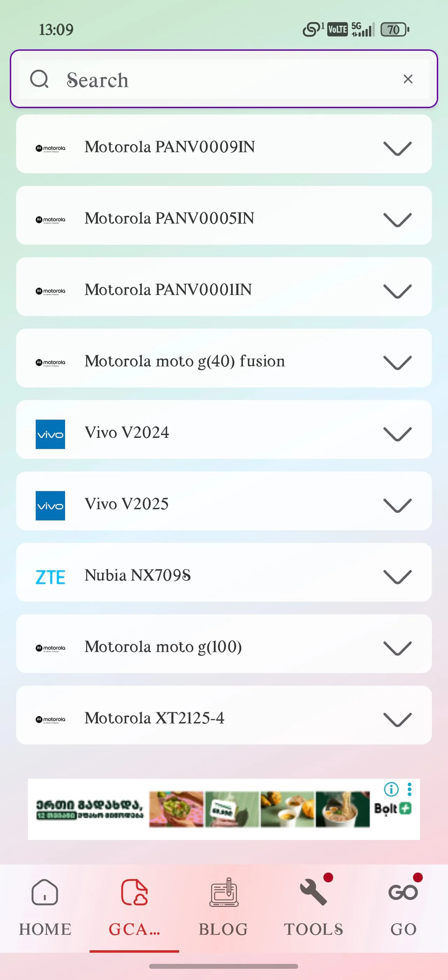The image size is (448, 980).
Task: Expand the Nubia NX709S chevron
Action: point(397,576)
